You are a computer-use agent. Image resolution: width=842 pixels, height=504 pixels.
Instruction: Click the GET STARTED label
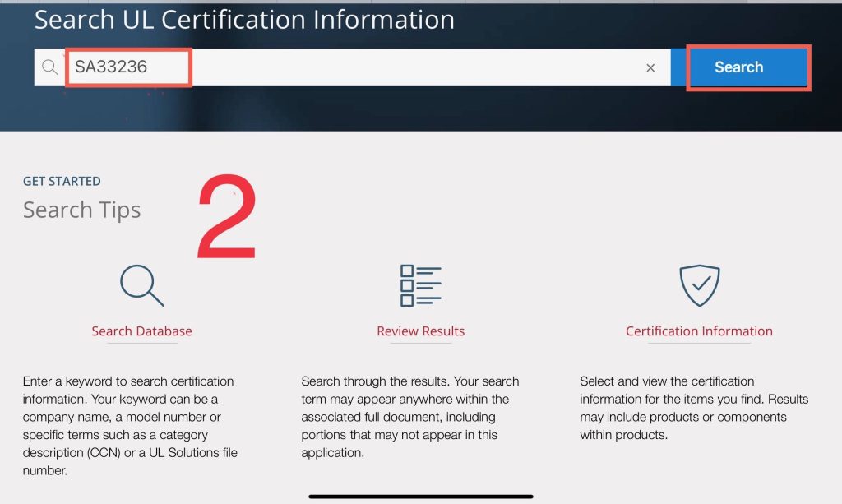click(62, 181)
